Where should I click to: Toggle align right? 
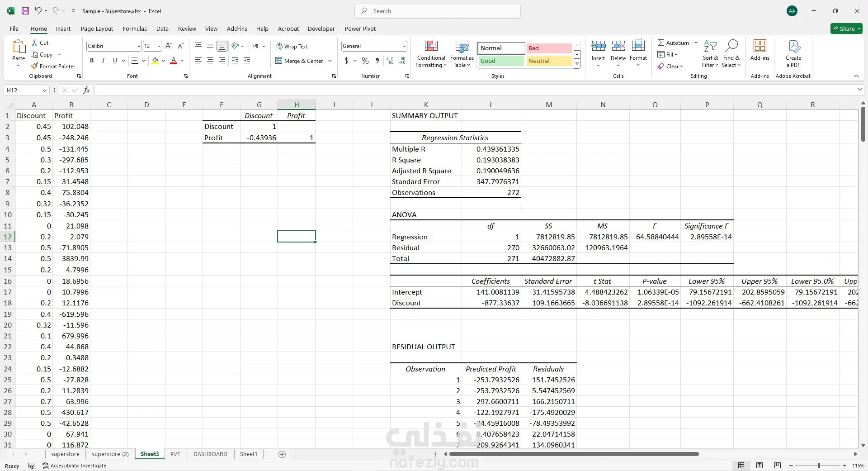(x=222, y=60)
